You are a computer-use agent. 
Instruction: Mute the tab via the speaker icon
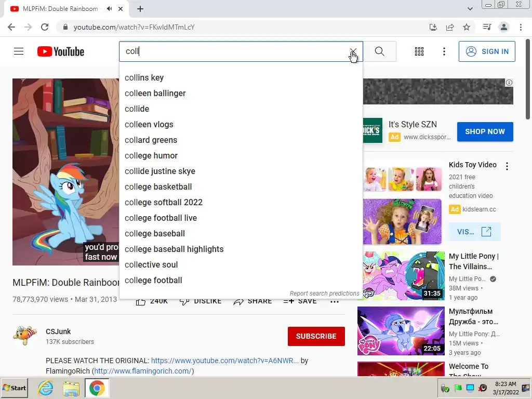point(109,9)
